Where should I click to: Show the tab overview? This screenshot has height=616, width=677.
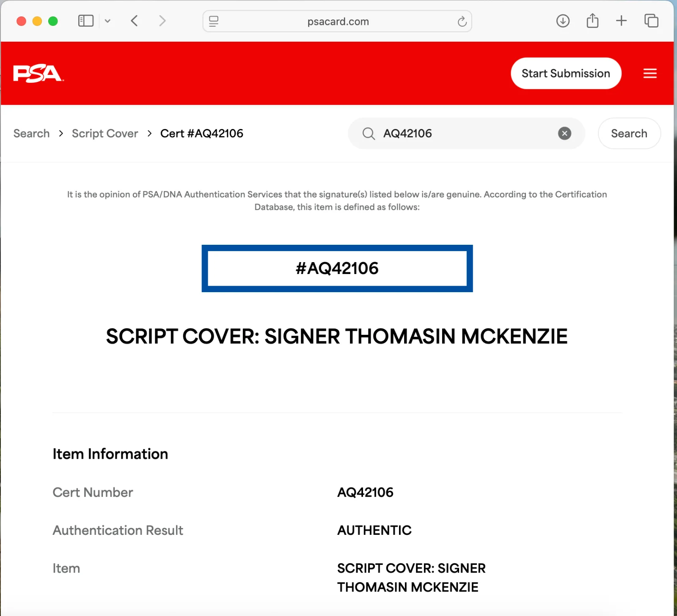tap(651, 21)
